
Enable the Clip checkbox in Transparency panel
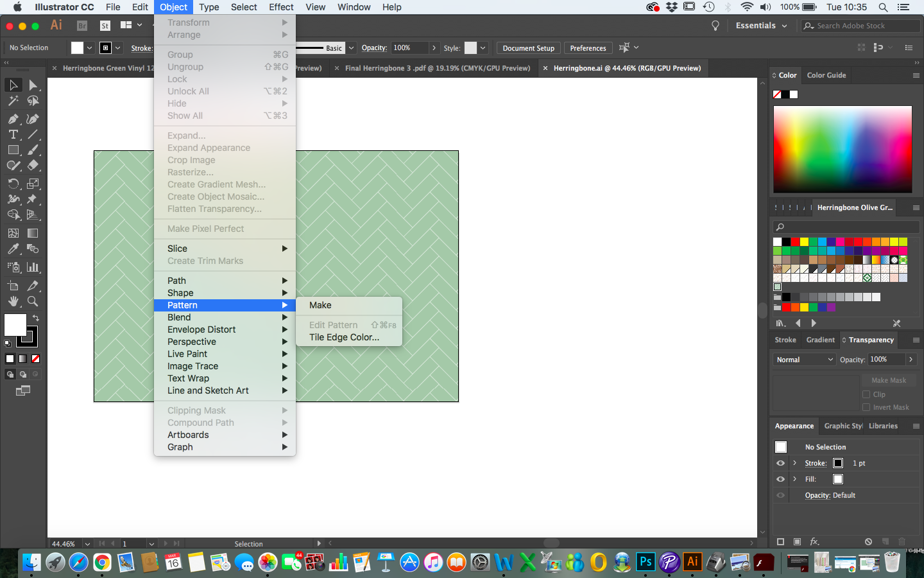(x=868, y=394)
